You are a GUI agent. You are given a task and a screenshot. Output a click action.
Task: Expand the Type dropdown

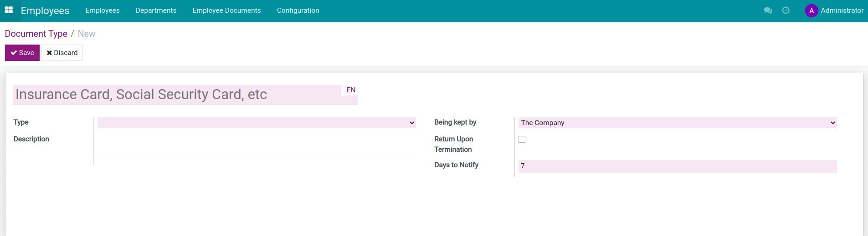257,123
